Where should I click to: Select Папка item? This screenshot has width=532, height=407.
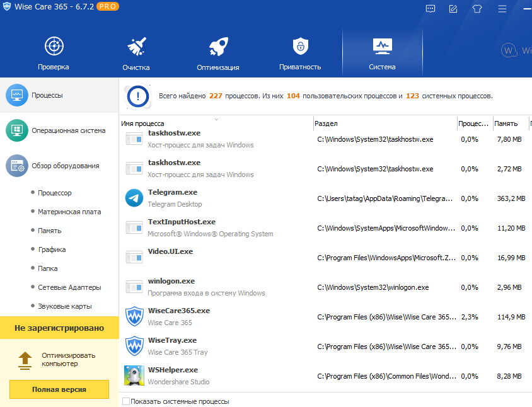point(47,268)
